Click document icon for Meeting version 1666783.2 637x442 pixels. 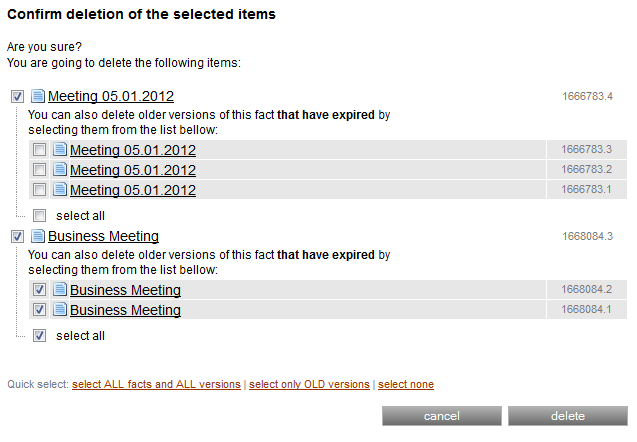pos(60,170)
